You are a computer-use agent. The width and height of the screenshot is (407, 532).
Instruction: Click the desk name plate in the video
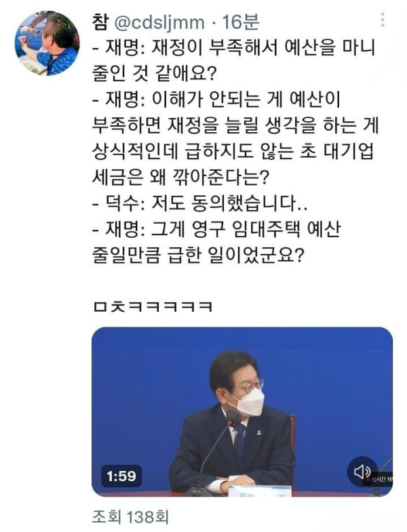260,491
